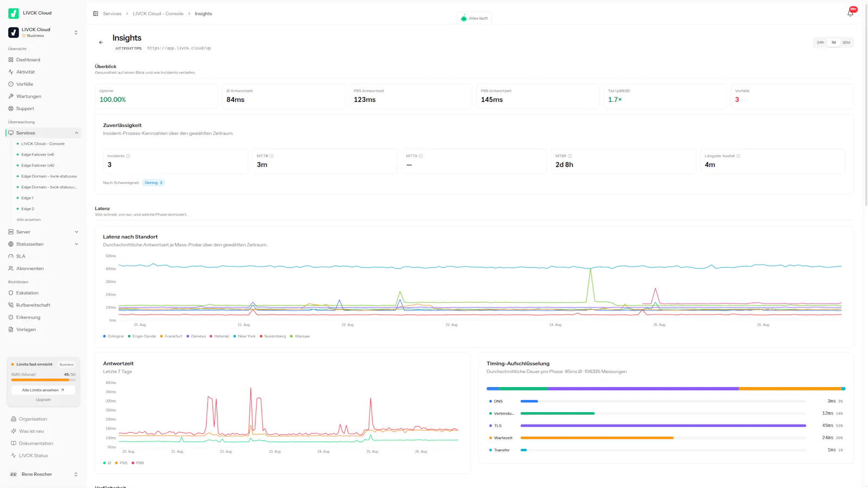Toggle P99 series in Antwortzeit legend
Screen dimensions: 868x488
point(138,463)
